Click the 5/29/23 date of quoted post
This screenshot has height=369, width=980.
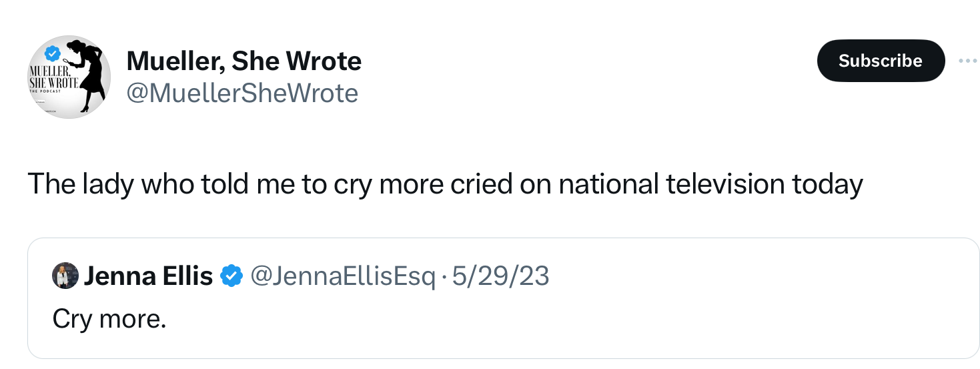point(500,276)
